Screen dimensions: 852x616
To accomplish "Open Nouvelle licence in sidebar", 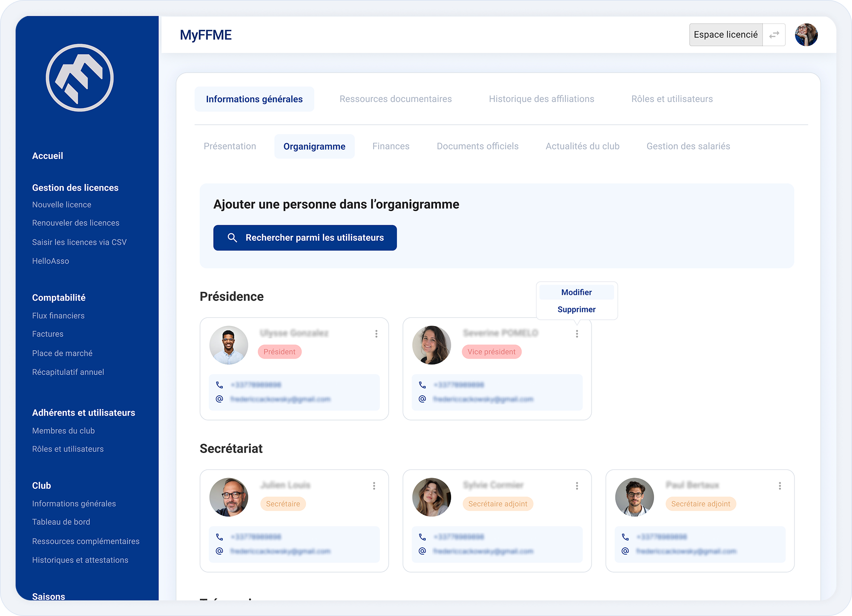I will [62, 205].
